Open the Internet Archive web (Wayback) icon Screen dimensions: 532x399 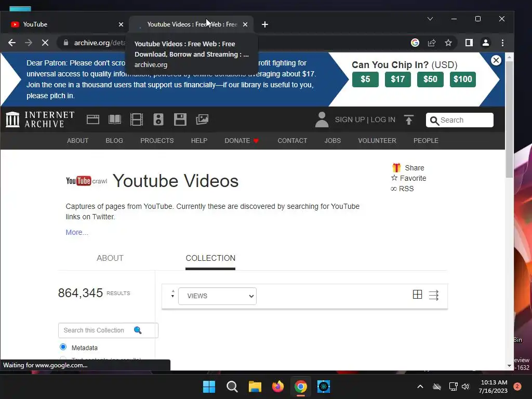pos(93,119)
